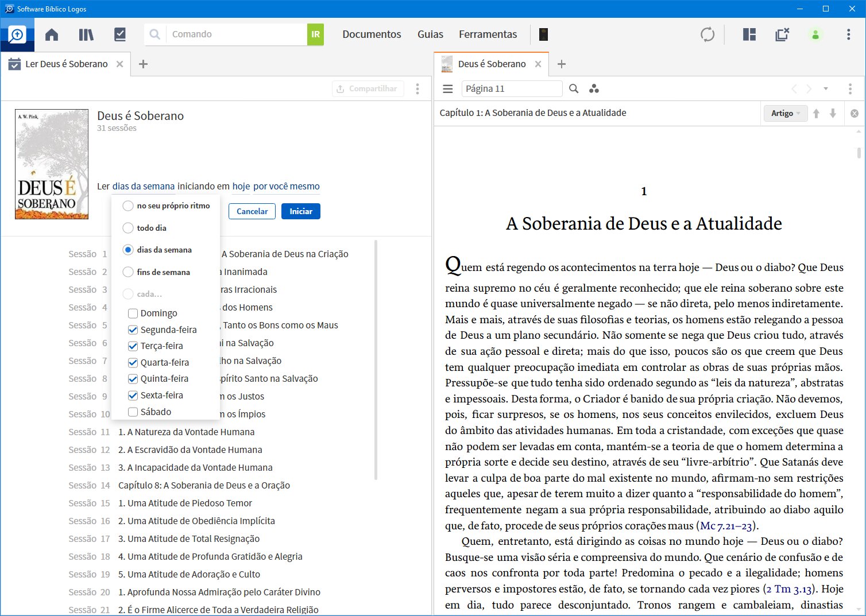The width and height of the screenshot is (866, 616).
Task: Click the back navigation arrow in book panel
Action: (x=794, y=89)
